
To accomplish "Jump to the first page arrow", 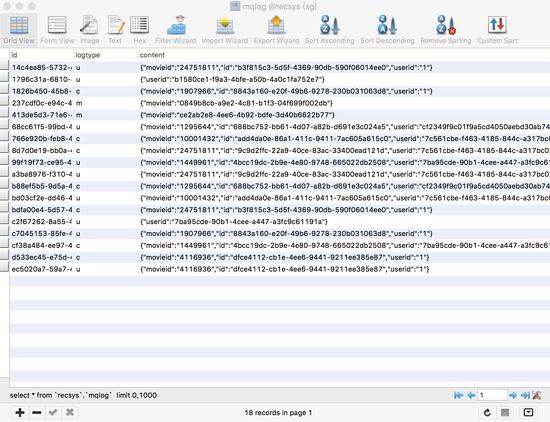I will (x=458, y=395).
